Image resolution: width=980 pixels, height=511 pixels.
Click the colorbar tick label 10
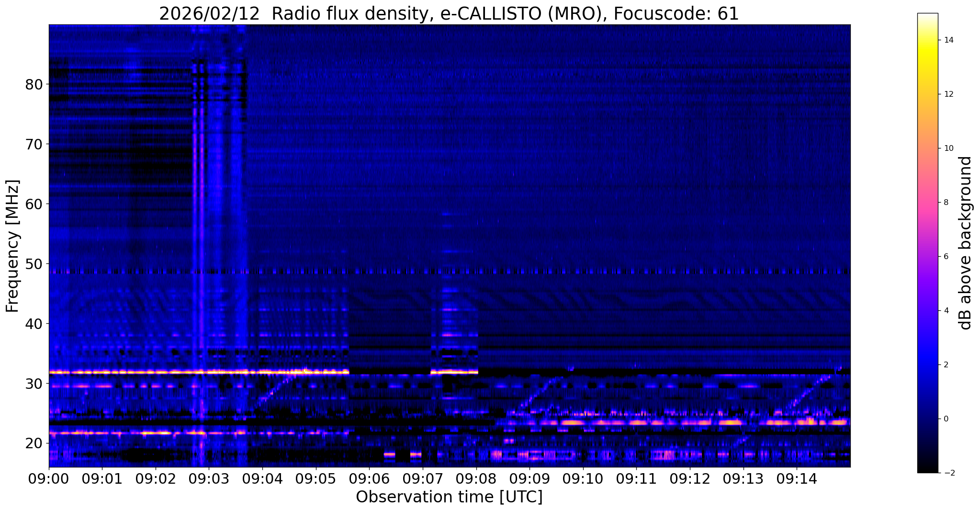(x=948, y=148)
